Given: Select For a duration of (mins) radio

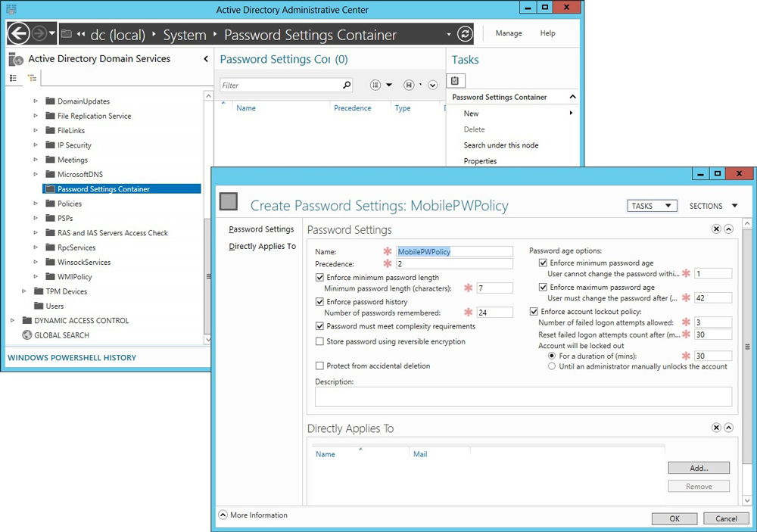Looking at the screenshot, I should [x=552, y=356].
